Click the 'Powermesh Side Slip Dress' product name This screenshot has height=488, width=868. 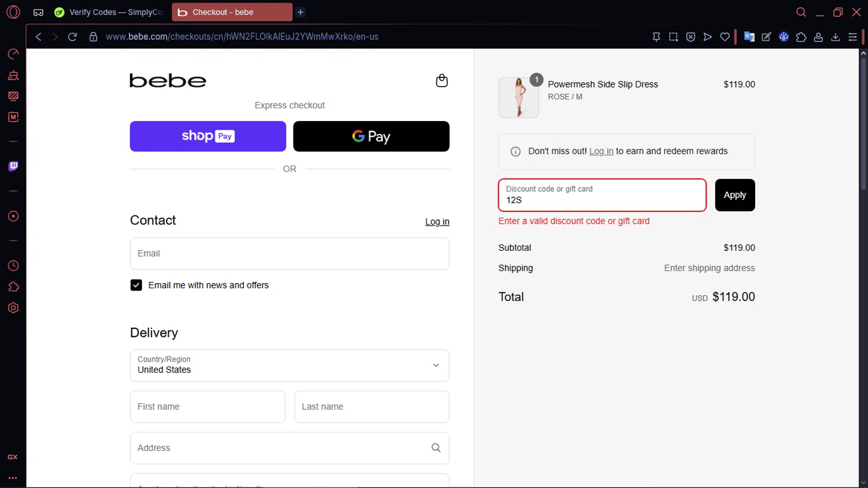point(603,85)
